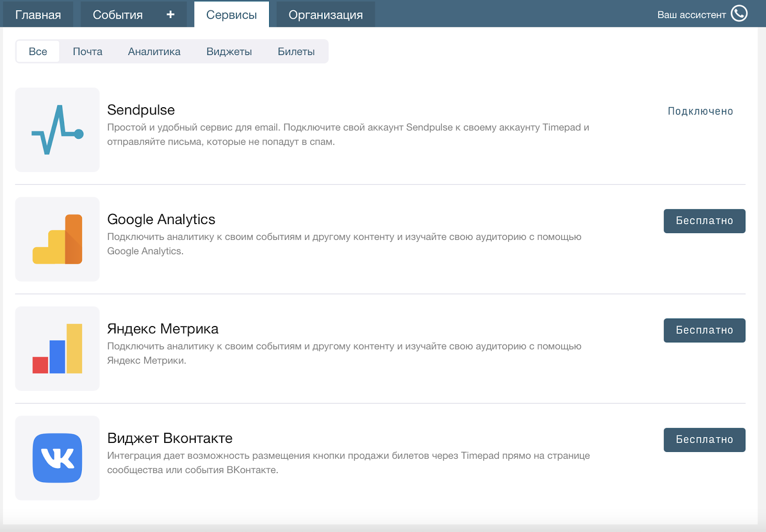The height and width of the screenshot is (532, 766).
Task: Filter services by Виджеты
Action: (x=229, y=51)
